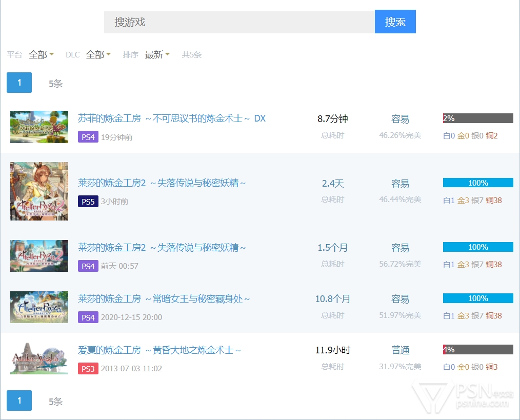Open the 排序 最新 sort dropdown
The width and height of the screenshot is (520, 420).
[157, 54]
